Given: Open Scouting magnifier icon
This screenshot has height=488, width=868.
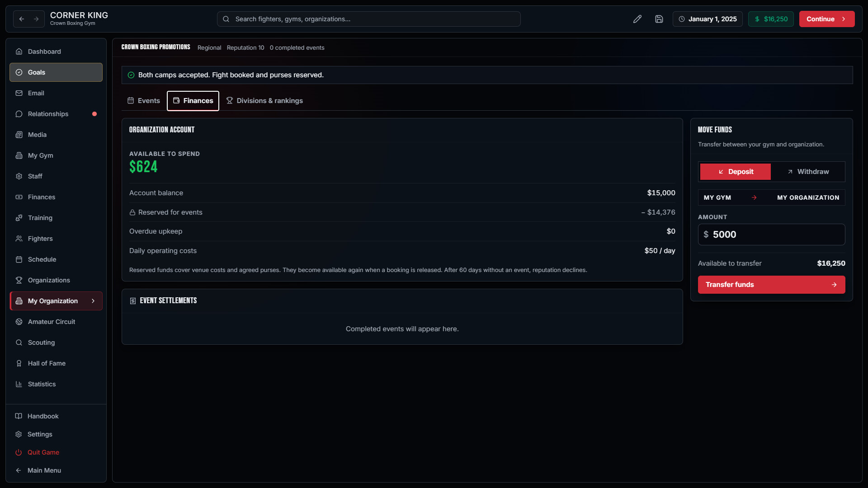Looking at the screenshot, I should pos(19,343).
